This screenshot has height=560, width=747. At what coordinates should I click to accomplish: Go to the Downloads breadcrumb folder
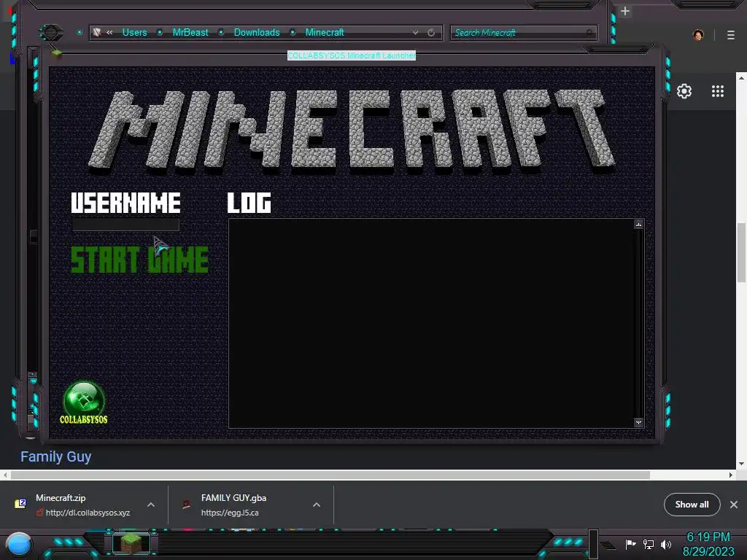[x=257, y=32]
